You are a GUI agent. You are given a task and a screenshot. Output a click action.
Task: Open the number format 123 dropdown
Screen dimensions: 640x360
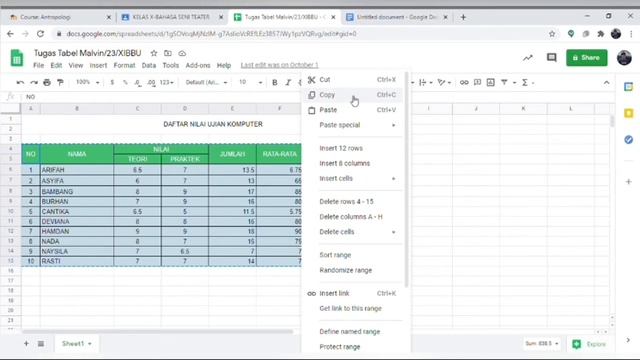coord(167,82)
